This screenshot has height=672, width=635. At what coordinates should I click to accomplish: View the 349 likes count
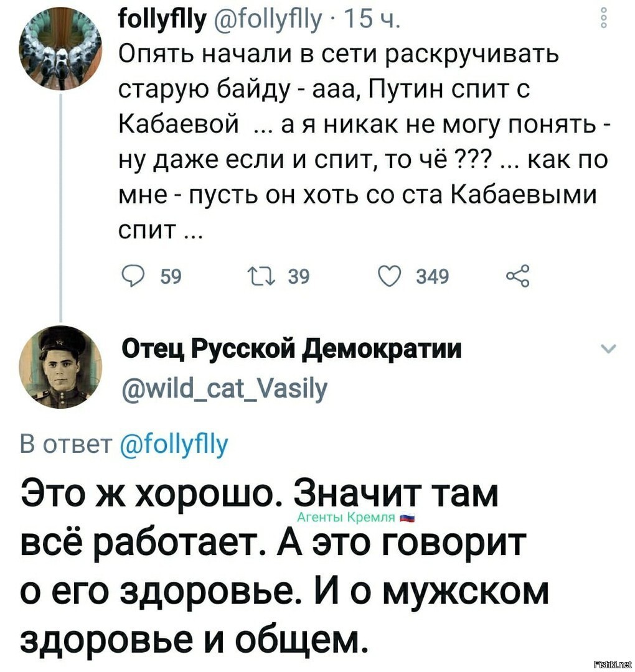433,277
